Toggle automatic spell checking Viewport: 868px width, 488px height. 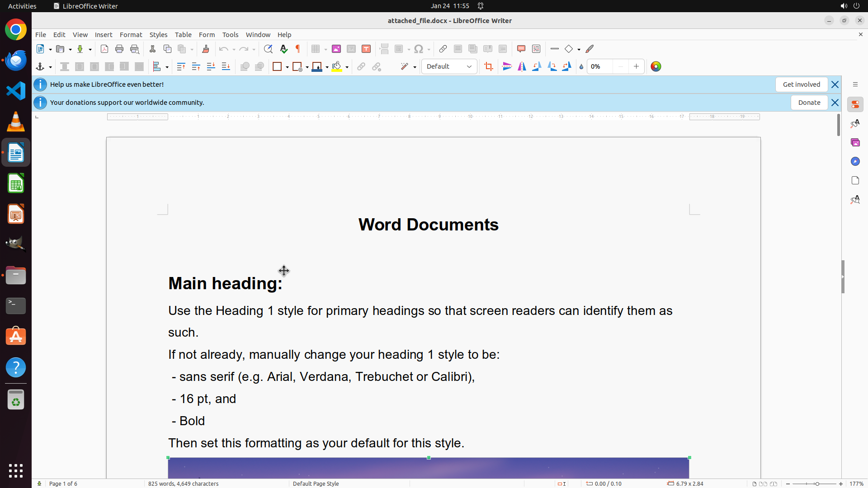click(283, 49)
